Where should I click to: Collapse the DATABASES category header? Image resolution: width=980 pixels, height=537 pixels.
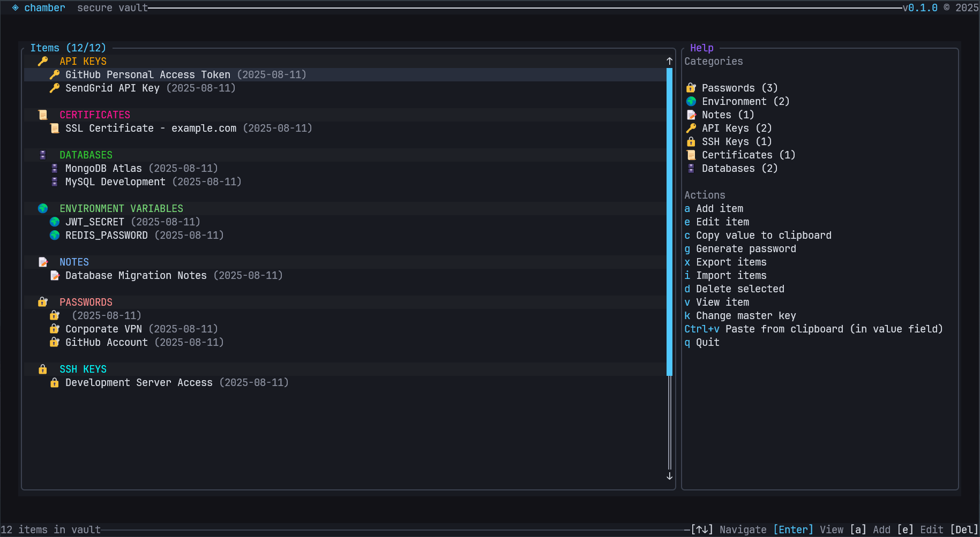(x=86, y=155)
